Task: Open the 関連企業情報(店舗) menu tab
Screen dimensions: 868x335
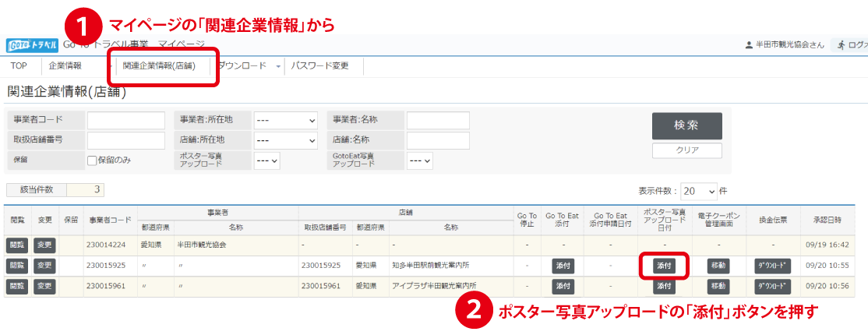Action: [158, 66]
